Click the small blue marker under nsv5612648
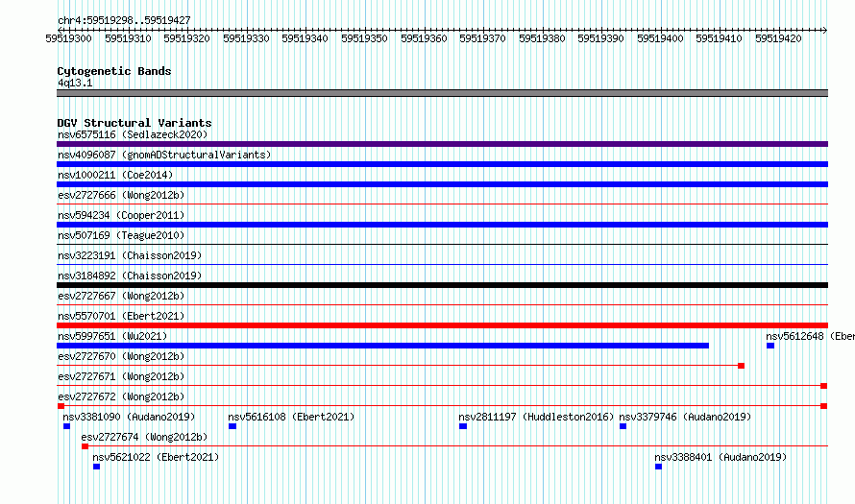The image size is (855, 504). point(770,346)
